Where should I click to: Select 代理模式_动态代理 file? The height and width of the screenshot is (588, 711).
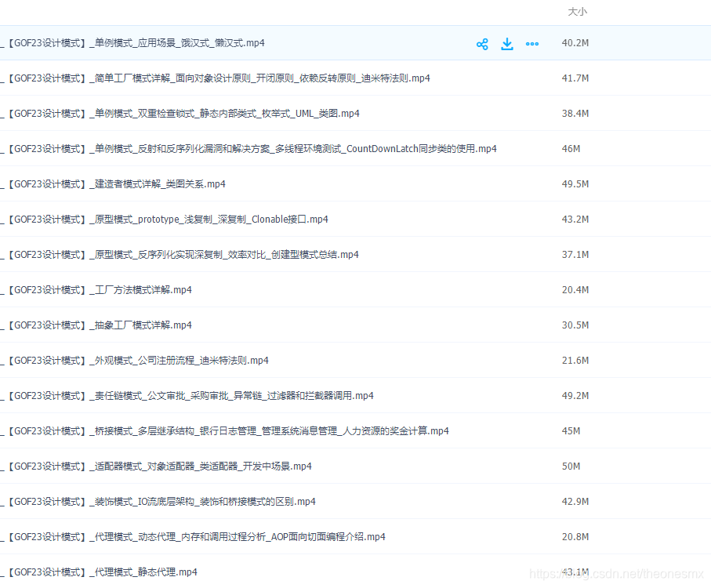click(193, 538)
